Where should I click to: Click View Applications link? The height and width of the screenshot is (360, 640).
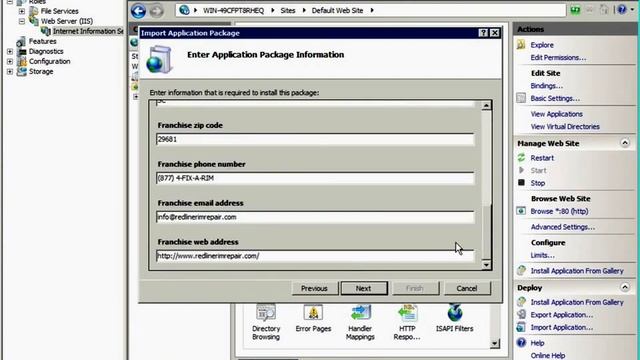557,114
